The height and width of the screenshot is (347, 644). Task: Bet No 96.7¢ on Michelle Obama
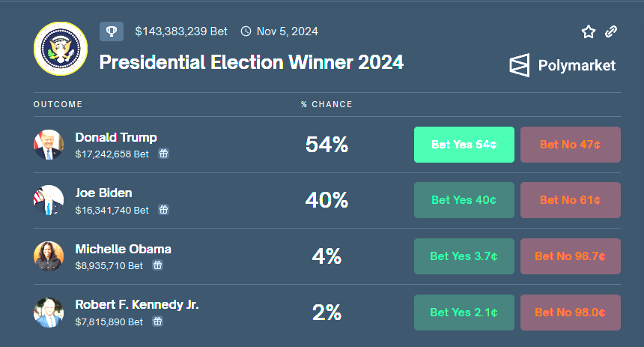(x=571, y=256)
